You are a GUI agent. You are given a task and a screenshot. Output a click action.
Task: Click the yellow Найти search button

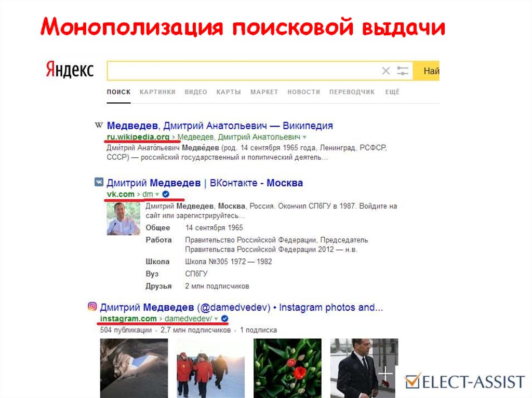pos(426,71)
